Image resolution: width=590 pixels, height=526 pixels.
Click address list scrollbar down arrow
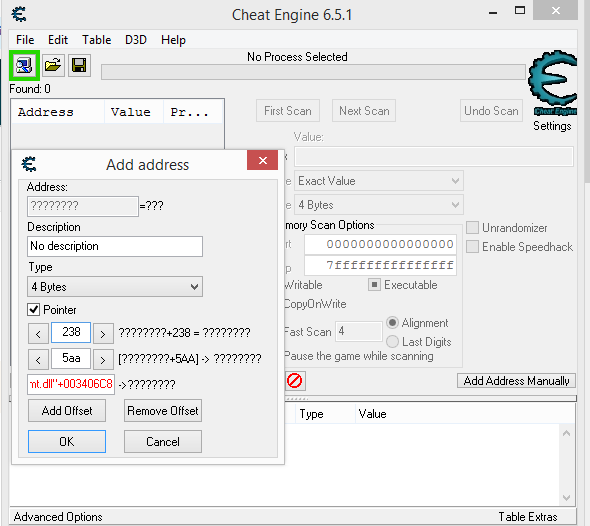coord(567,498)
